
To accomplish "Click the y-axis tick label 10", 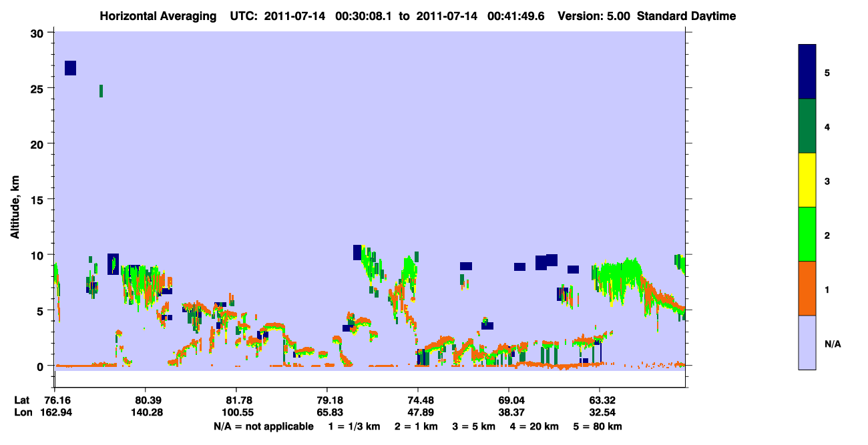I will point(38,255).
